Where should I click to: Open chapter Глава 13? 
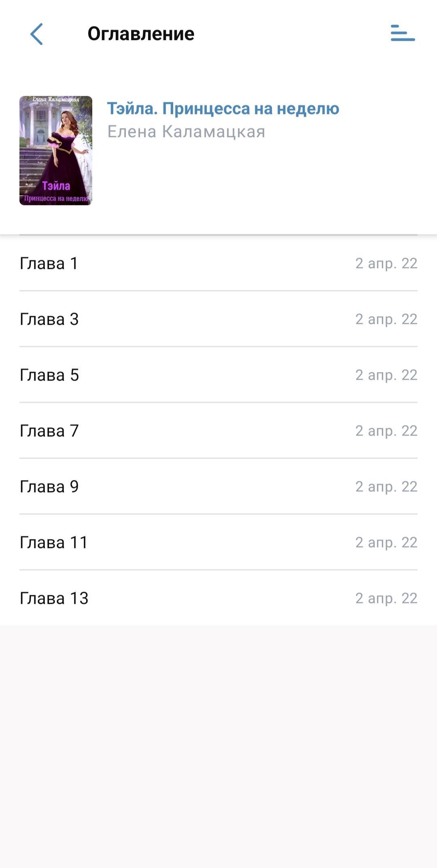pos(54,598)
